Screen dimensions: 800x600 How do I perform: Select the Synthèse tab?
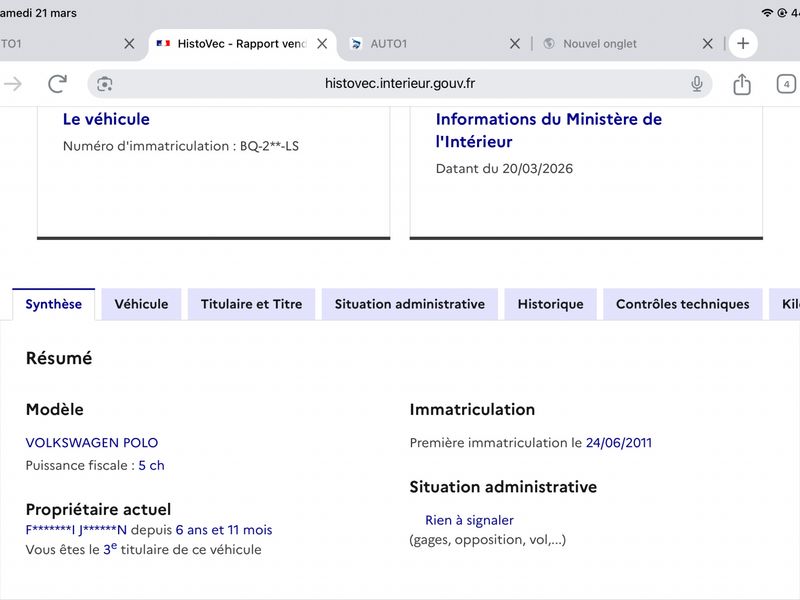pyautogui.click(x=54, y=304)
